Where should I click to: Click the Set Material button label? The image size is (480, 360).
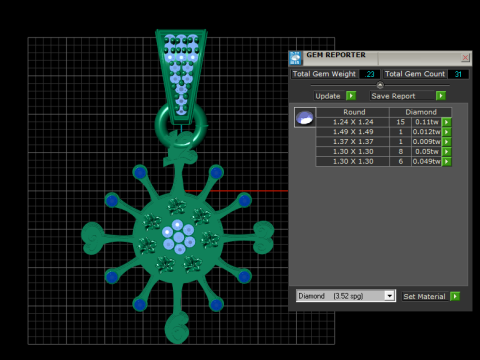(424, 296)
